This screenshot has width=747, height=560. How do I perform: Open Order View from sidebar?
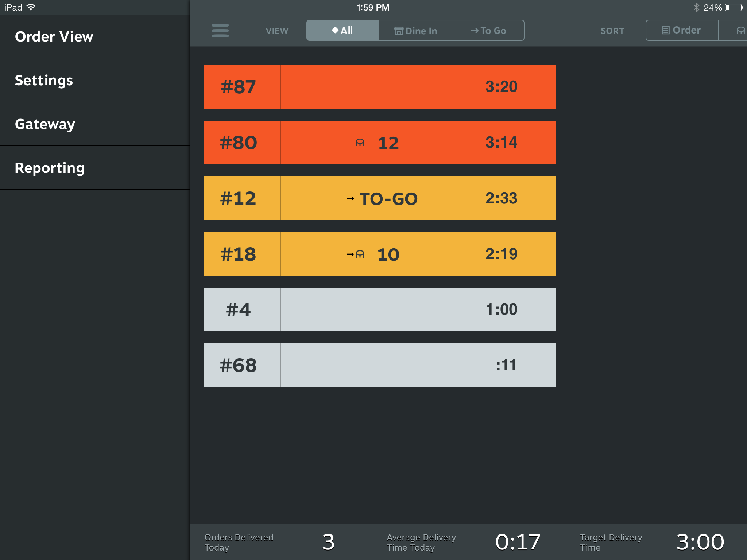[54, 36]
